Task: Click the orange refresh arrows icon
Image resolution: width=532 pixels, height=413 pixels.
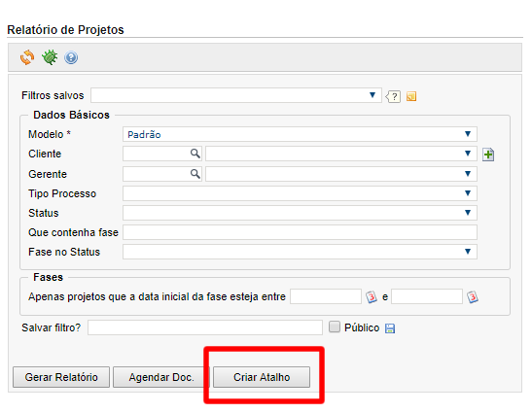Action: pyautogui.click(x=27, y=57)
